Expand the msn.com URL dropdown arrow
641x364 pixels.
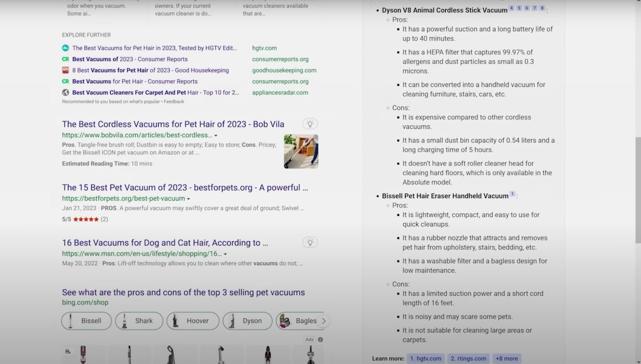pyautogui.click(x=226, y=254)
